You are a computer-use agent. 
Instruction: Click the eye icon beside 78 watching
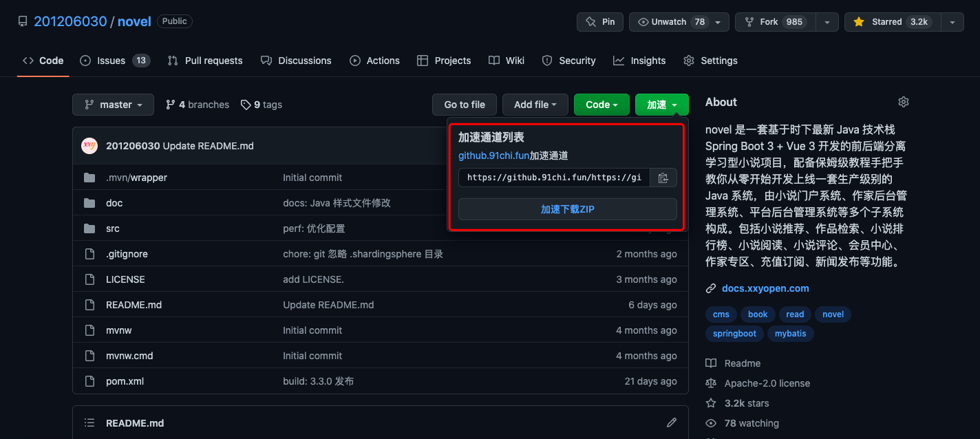click(711, 423)
